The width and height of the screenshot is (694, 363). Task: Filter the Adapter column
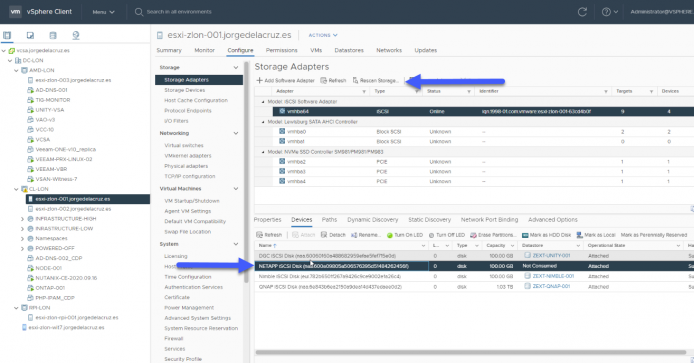[364, 91]
